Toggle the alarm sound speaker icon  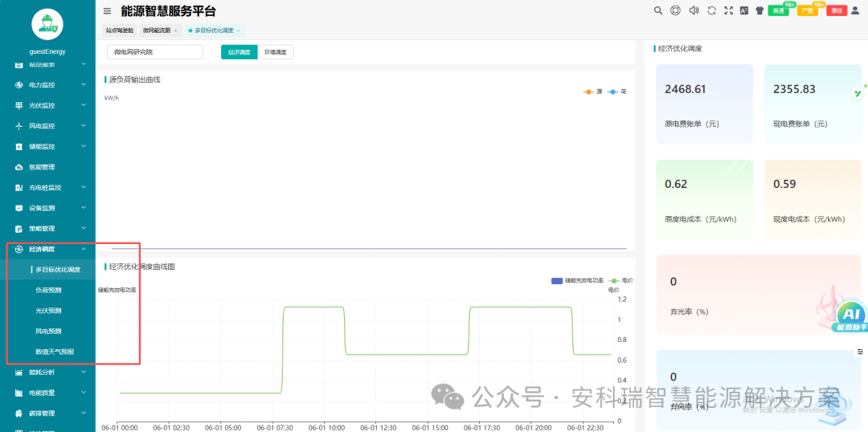[693, 10]
